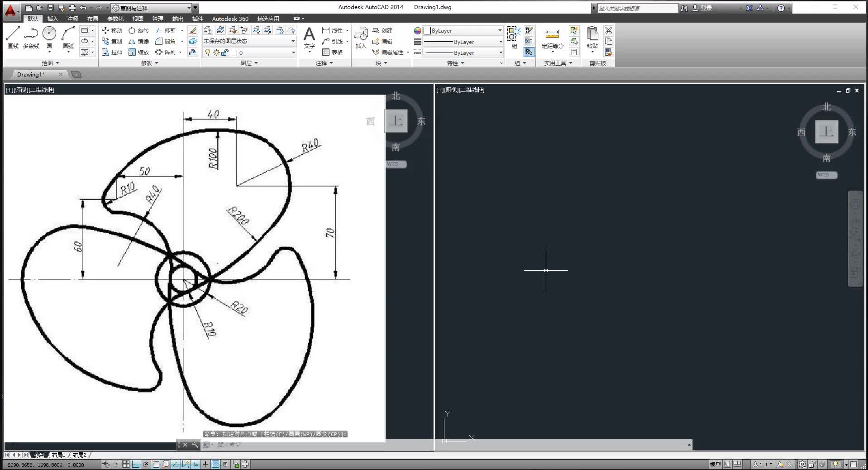Open the 插入 (Insert) ribbon tab
The width and height of the screenshot is (868, 470).
pyautogui.click(x=53, y=19)
